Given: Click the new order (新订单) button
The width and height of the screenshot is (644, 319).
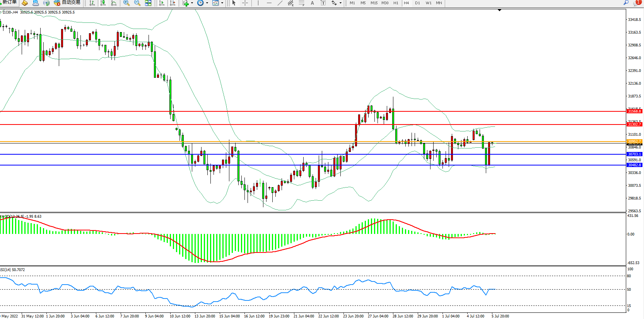Looking at the screenshot, I should pos(9,3).
